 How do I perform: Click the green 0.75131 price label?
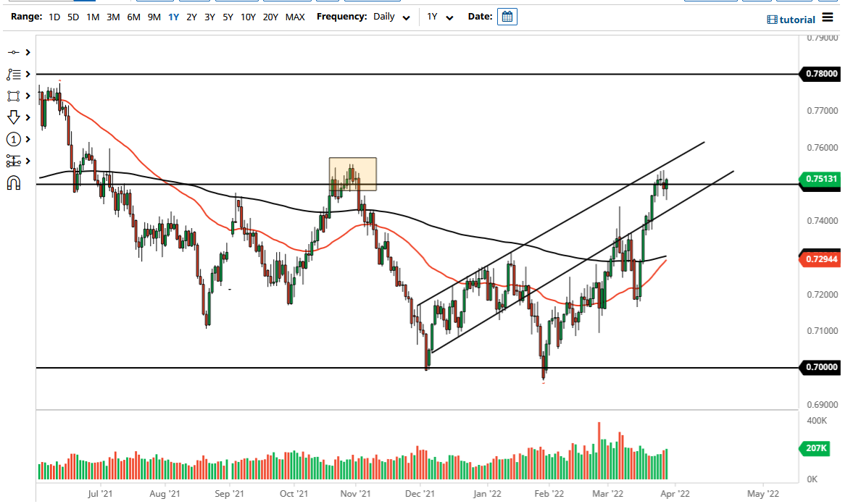819,179
